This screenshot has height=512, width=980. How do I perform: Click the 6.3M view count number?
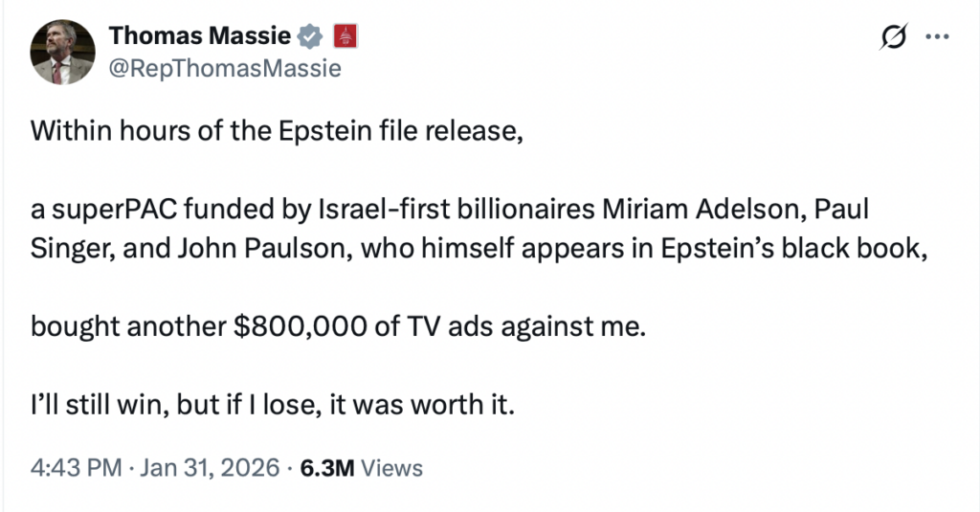pos(327,468)
